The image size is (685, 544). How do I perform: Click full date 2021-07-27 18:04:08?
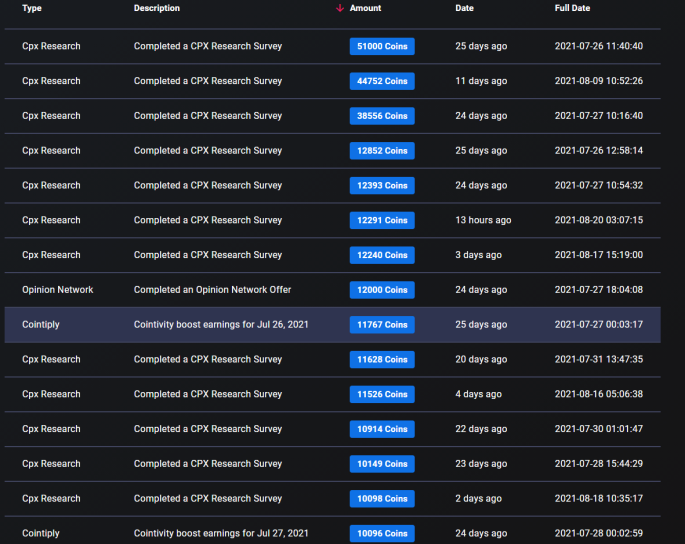(x=599, y=290)
